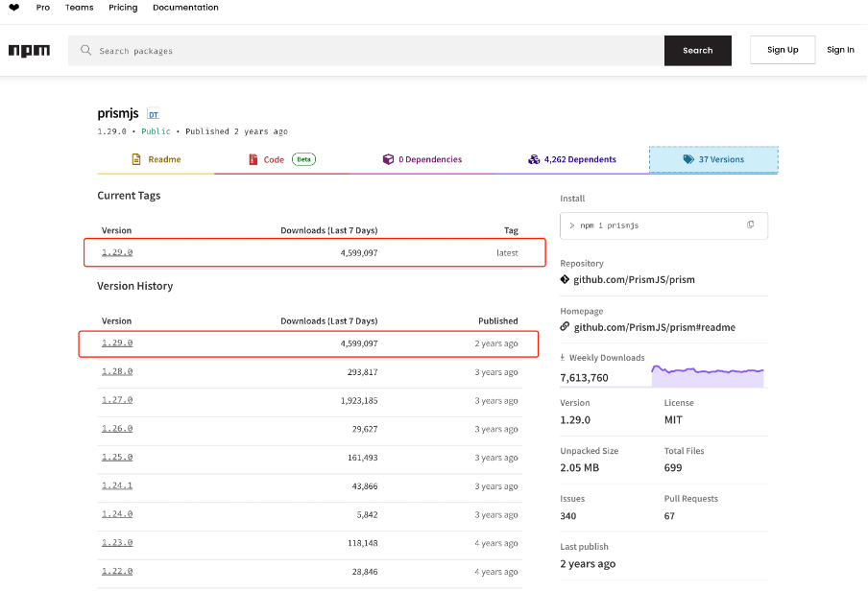The width and height of the screenshot is (868, 591).
Task: Click the Sign In link
Action: point(840,50)
